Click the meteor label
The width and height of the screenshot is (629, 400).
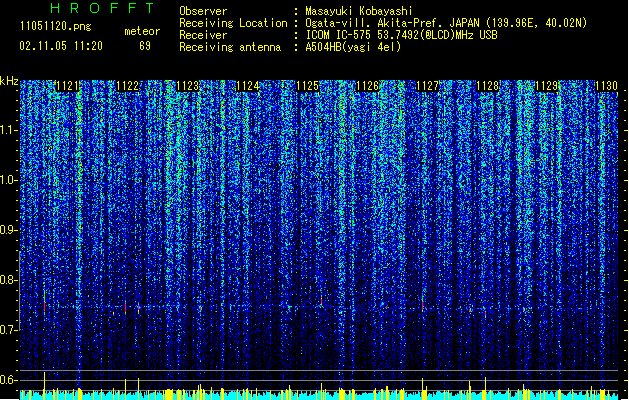point(142,31)
